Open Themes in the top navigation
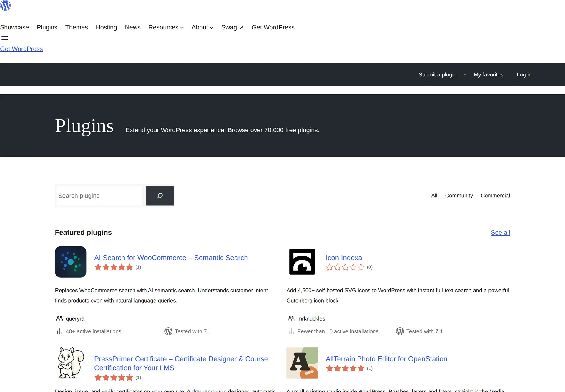 (x=77, y=27)
